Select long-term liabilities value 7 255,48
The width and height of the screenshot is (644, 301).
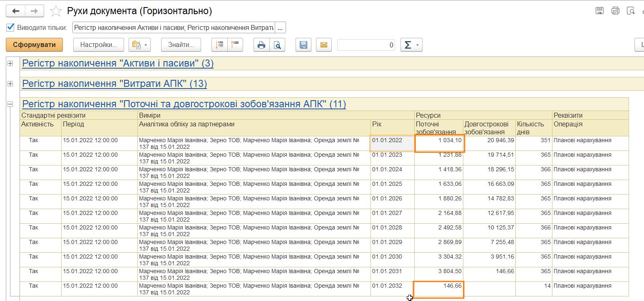(489, 245)
